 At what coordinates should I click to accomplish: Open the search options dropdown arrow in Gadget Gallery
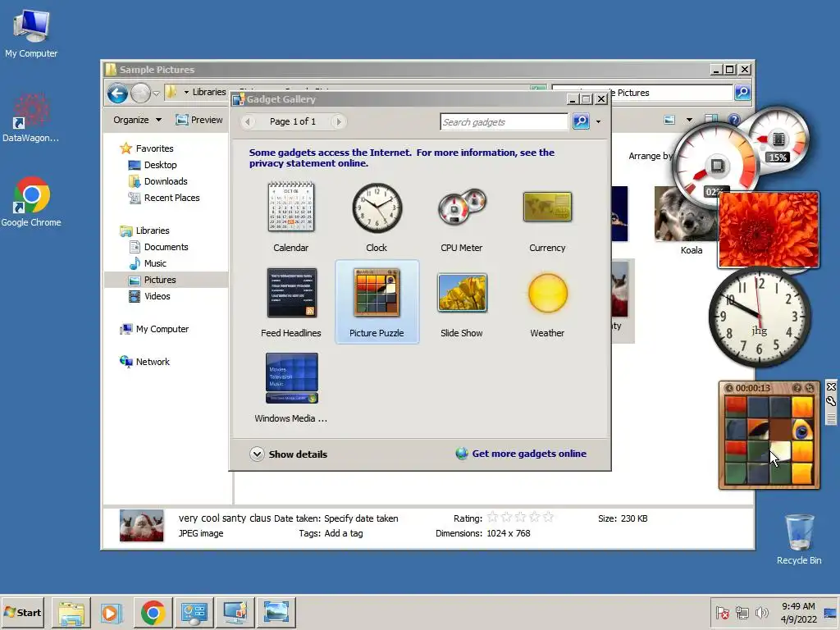[x=598, y=122]
